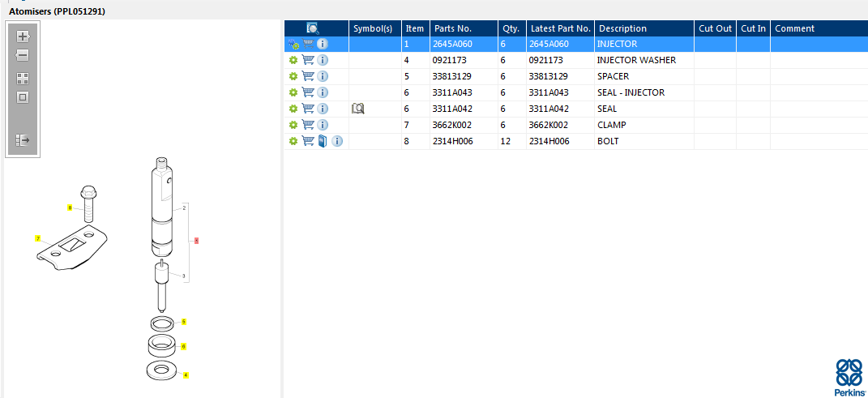Open info for SEAL - INJECTOR
Screen dimensions: 868x398
coord(323,92)
